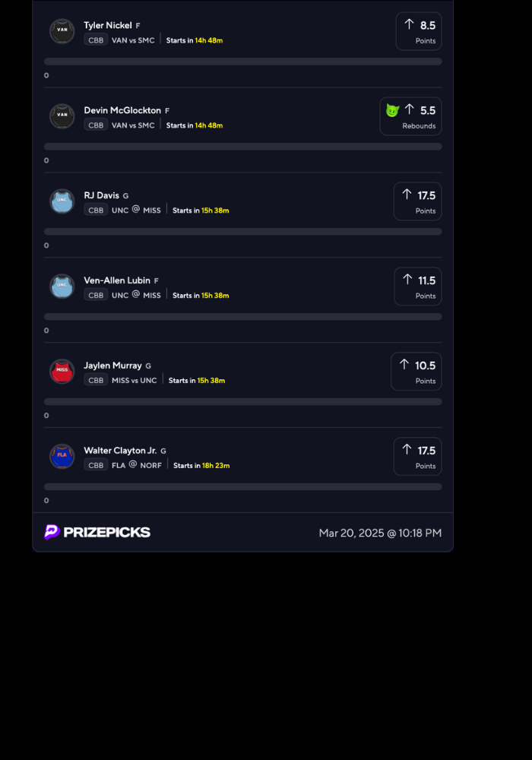Image resolution: width=532 pixels, height=760 pixels.
Task: Select Jaylen Murray's 10.5 Points pick box
Action: (x=416, y=372)
